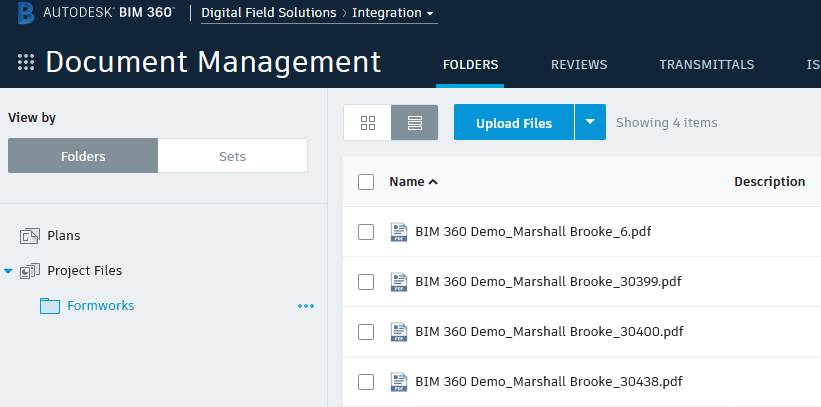This screenshot has width=821, height=407.
Task: Open the Upload Files dropdown arrow
Action: [x=590, y=122]
